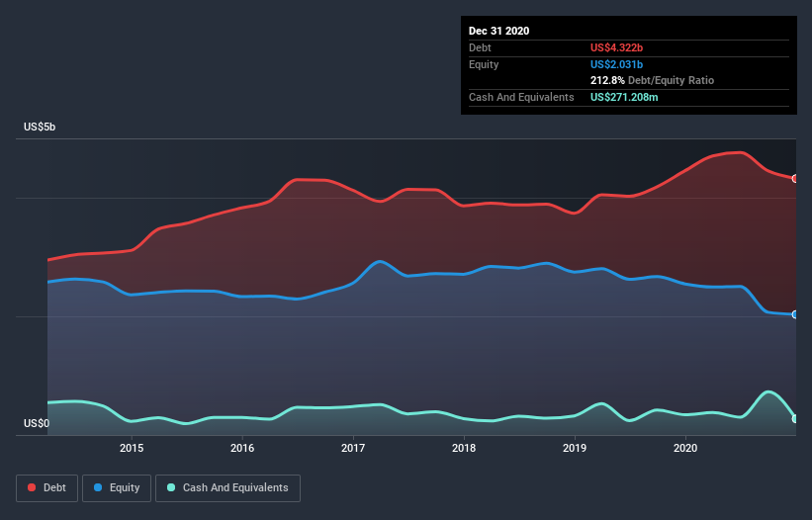
Task: Click the US$0 axis label
Action: coord(37,423)
